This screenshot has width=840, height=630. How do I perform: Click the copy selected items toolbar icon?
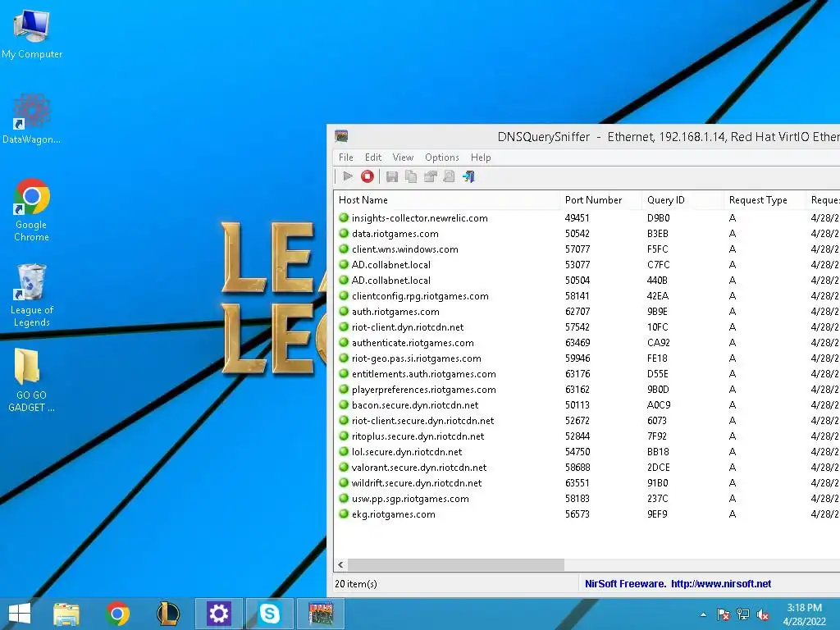[411, 176]
